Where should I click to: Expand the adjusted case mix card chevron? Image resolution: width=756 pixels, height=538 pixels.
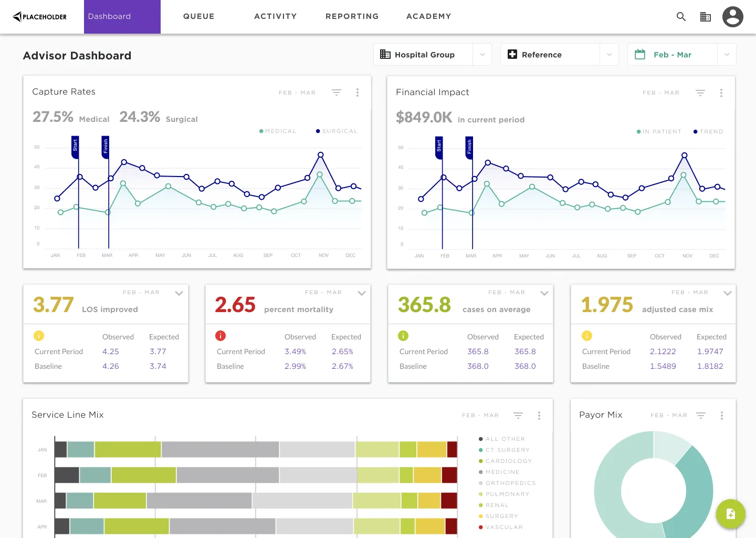point(728,293)
